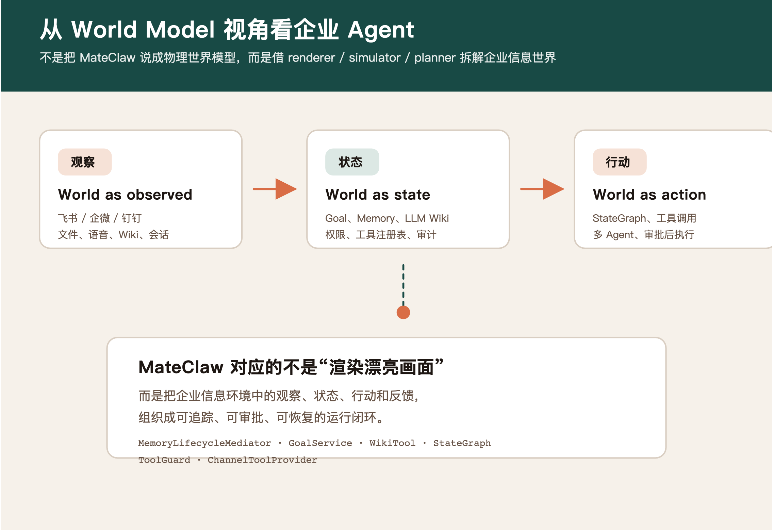
Task: Select the 状态 tag badge
Action: pyautogui.click(x=352, y=162)
